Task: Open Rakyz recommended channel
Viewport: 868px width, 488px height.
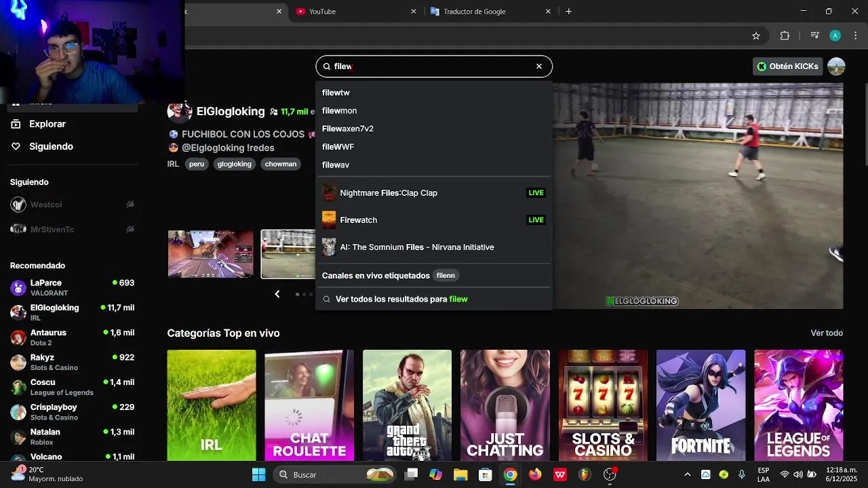Action: pos(71,362)
